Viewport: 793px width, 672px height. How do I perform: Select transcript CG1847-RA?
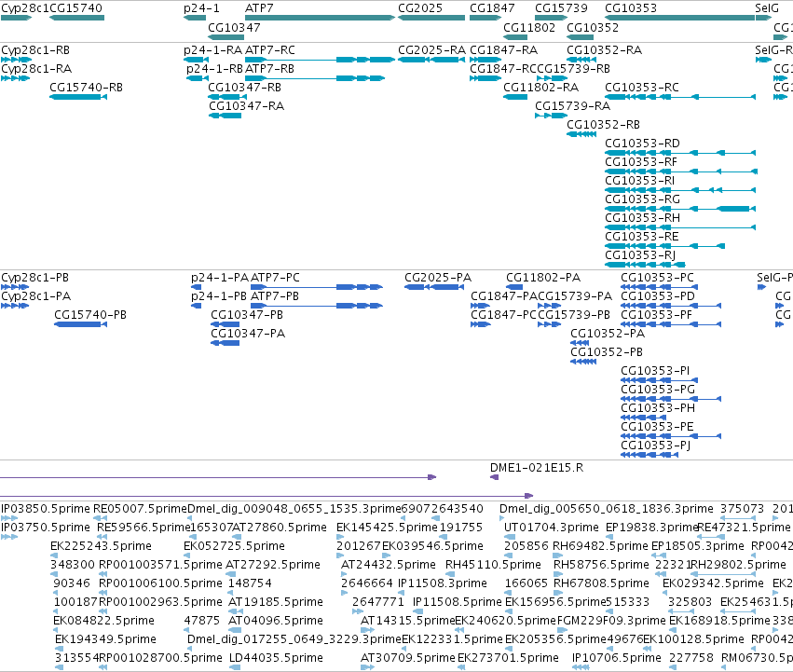click(x=485, y=60)
